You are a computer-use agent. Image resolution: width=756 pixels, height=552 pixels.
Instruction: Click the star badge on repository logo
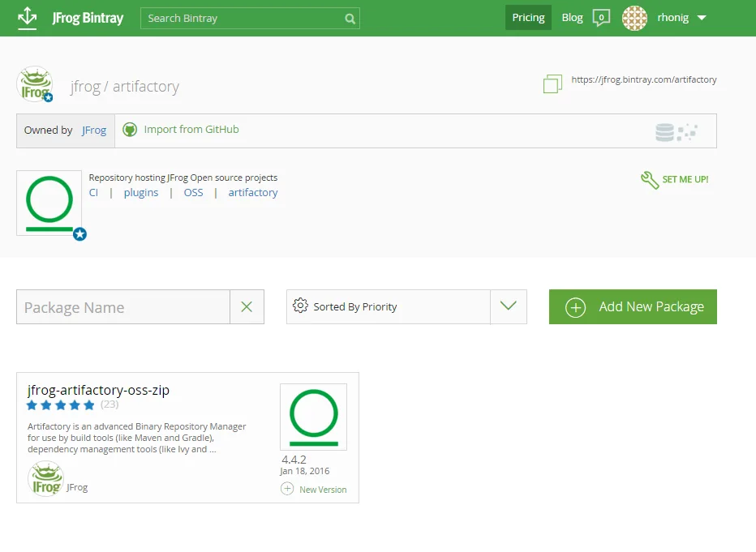coord(80,234)
